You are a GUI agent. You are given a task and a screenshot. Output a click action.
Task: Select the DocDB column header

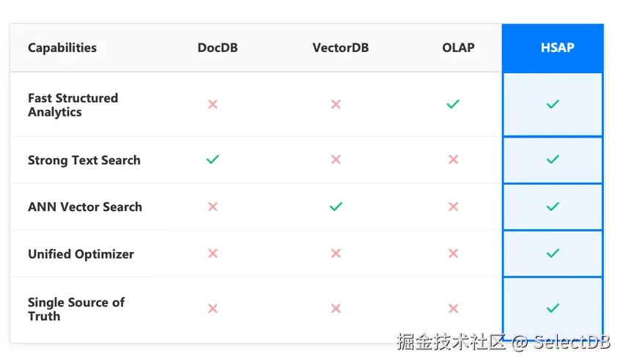point(218,48)
